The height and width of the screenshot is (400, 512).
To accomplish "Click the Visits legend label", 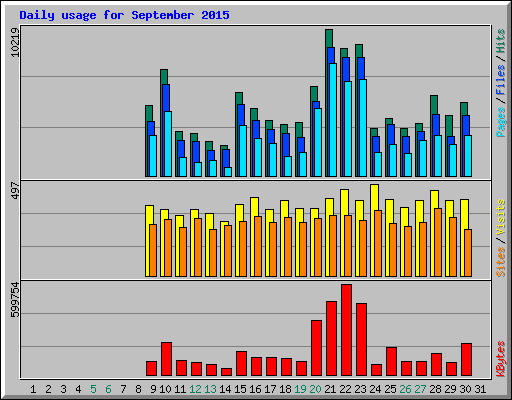I will pyautogui.click(x=500, y=218).
